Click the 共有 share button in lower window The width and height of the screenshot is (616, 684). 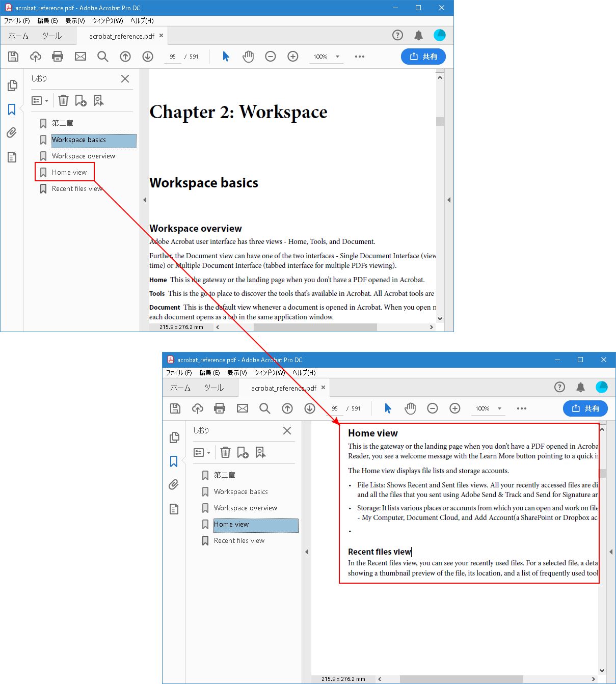tap(585, 408)
